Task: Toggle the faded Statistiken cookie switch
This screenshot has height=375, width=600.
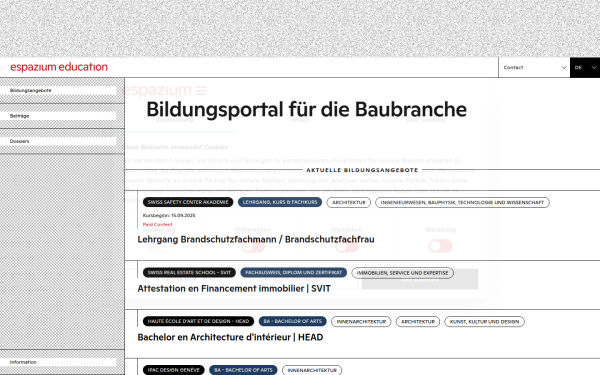Action: coord(347,246)
